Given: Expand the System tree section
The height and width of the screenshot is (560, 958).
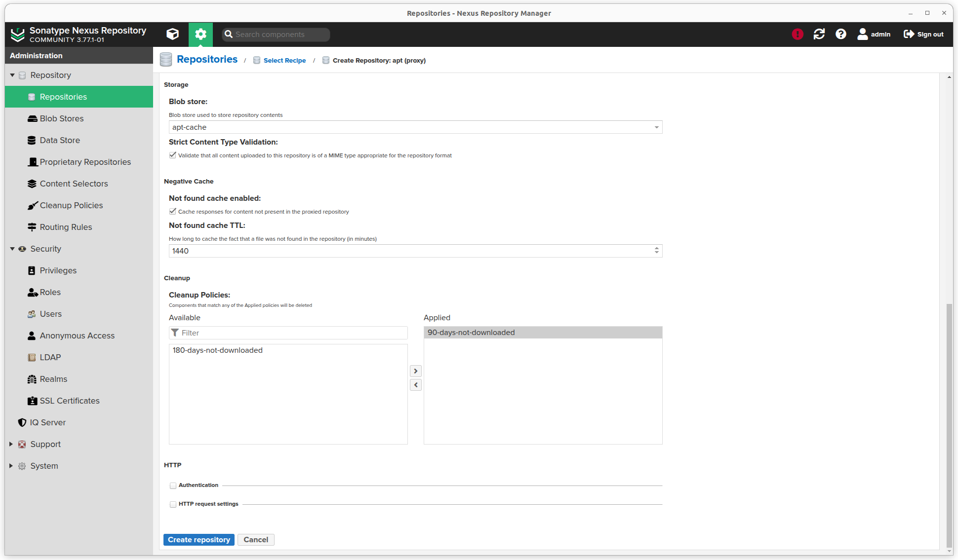Looking at the screenshot, I should (11, 466).
